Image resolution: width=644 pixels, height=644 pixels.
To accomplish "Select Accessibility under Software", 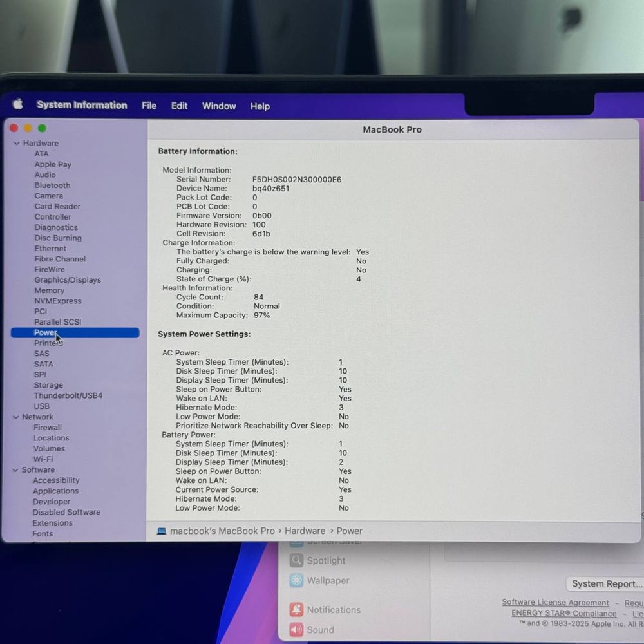I will (56, 480).
